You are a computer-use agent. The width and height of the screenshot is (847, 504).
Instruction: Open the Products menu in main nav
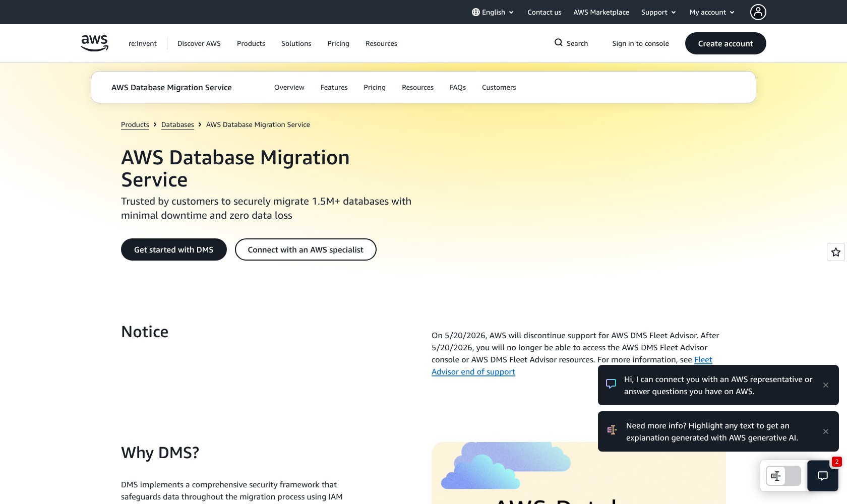[x=251, y=43]
